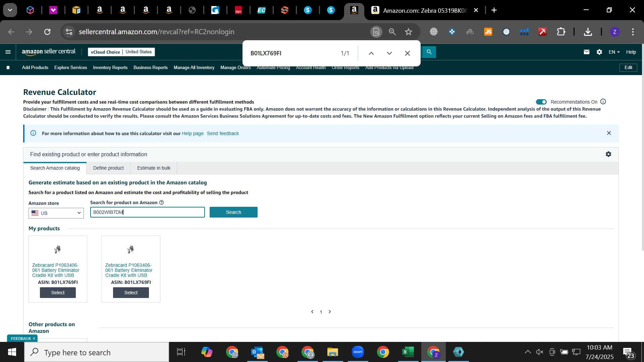Click help icon beside Search for product on Amazon
The width and height of the screenshot is (644, 362).
click(161, 202)
